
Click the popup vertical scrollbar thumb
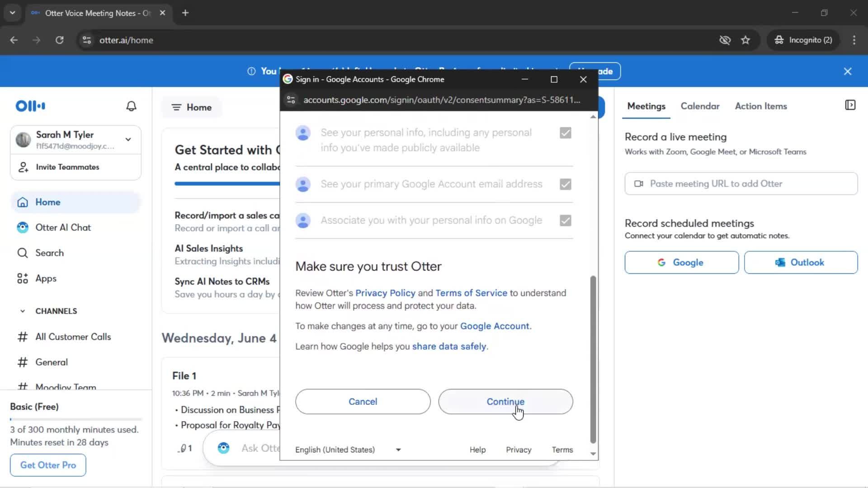[x=593, y=360]
